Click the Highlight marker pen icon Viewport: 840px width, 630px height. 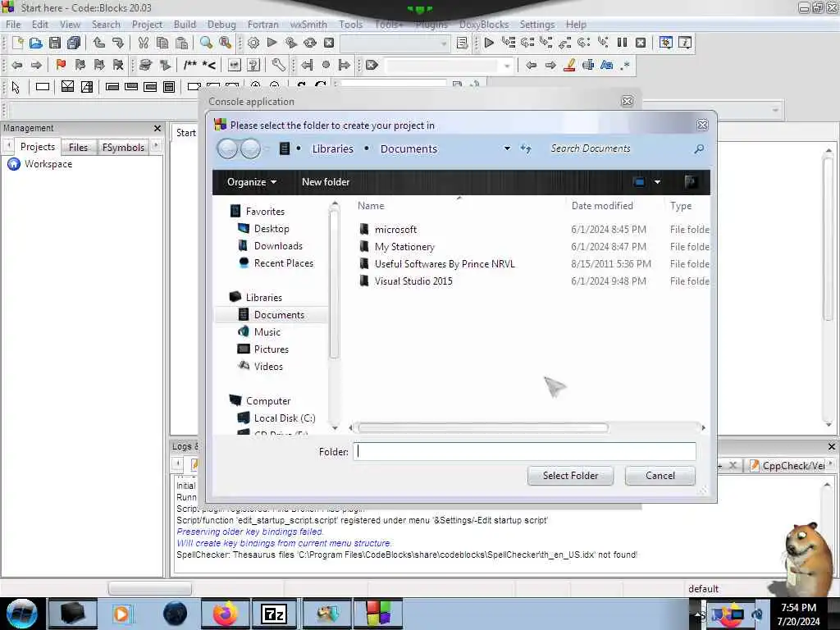(x=569, y=66)
